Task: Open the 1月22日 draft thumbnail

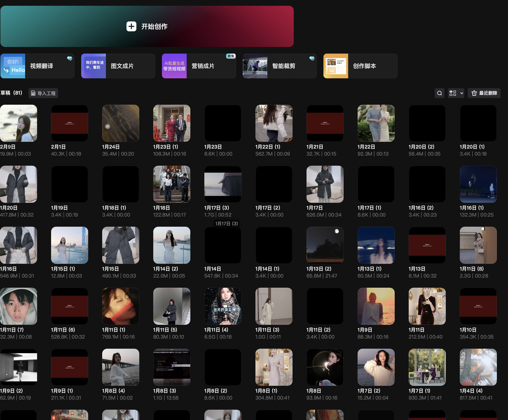Action: [x=376, y=123]
